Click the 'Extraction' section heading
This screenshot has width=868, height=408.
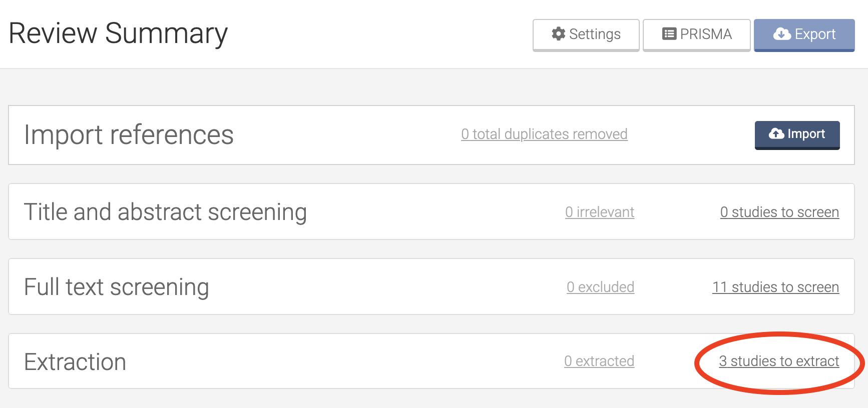point(75,362)
